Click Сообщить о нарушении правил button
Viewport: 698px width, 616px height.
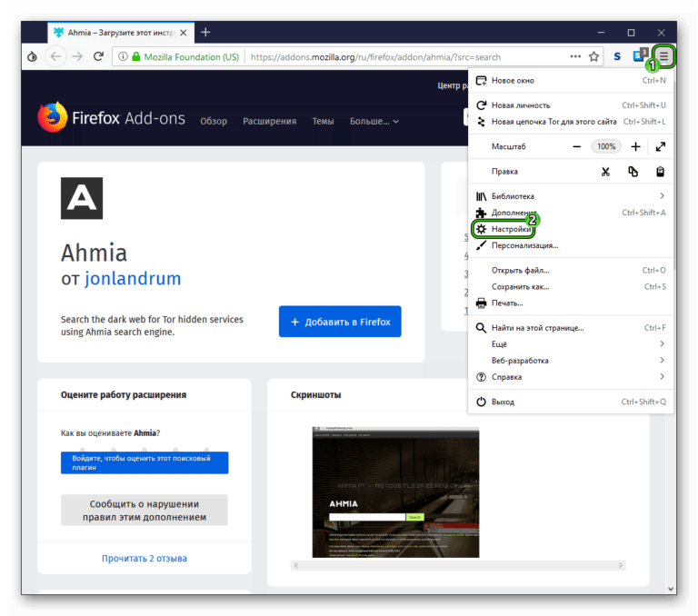tap(145, 510)
